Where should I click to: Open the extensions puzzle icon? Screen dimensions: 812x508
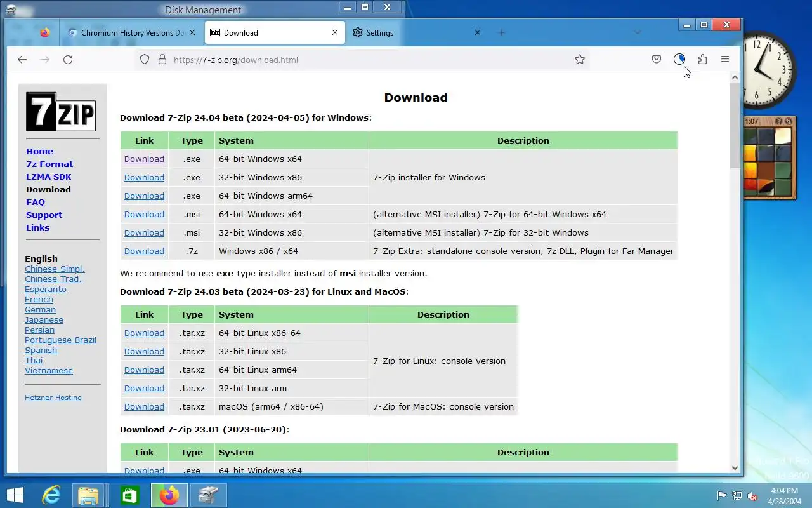pyautogui.click(x=702, y=59)
